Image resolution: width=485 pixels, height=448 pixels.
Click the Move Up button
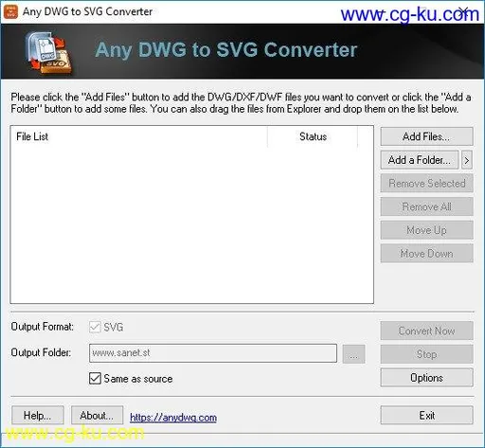click(426, 230)
